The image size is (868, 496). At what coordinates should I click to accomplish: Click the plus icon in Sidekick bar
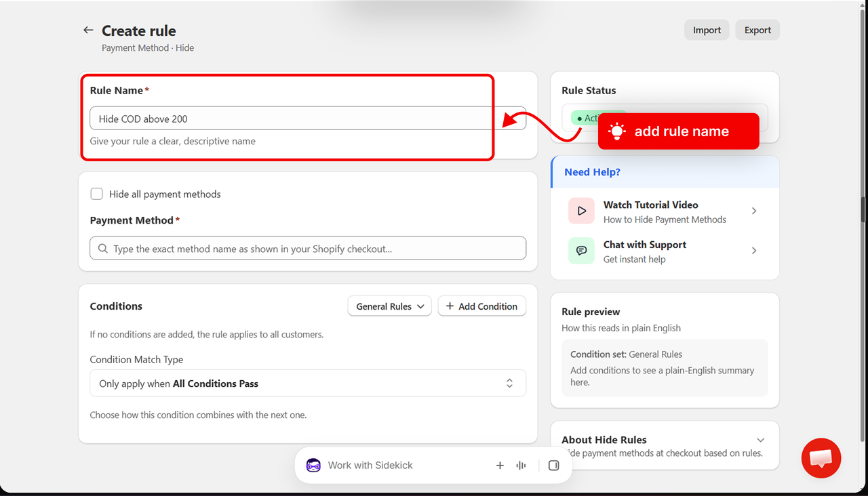500,466
